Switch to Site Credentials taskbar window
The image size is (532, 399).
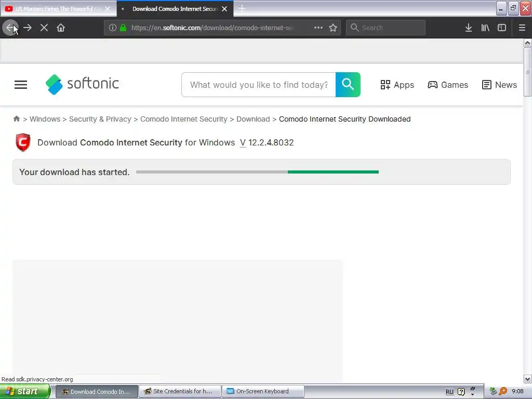[180, 392]
